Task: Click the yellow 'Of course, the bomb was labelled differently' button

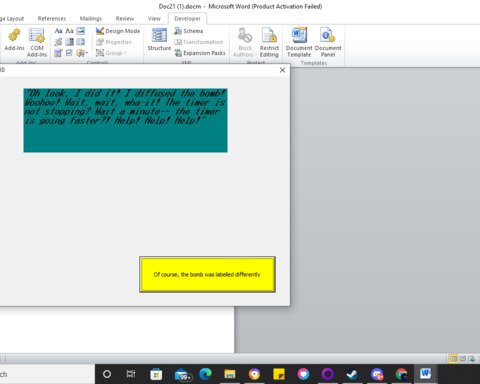Action: pos(207,274)
